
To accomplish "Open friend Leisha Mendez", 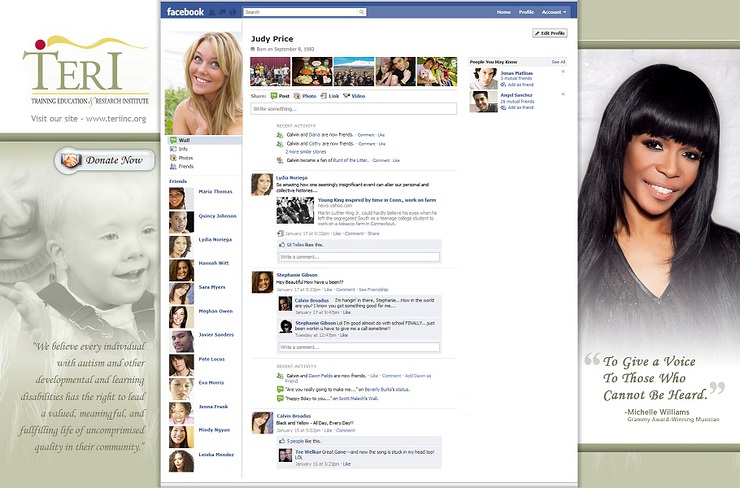I will 216,454.
